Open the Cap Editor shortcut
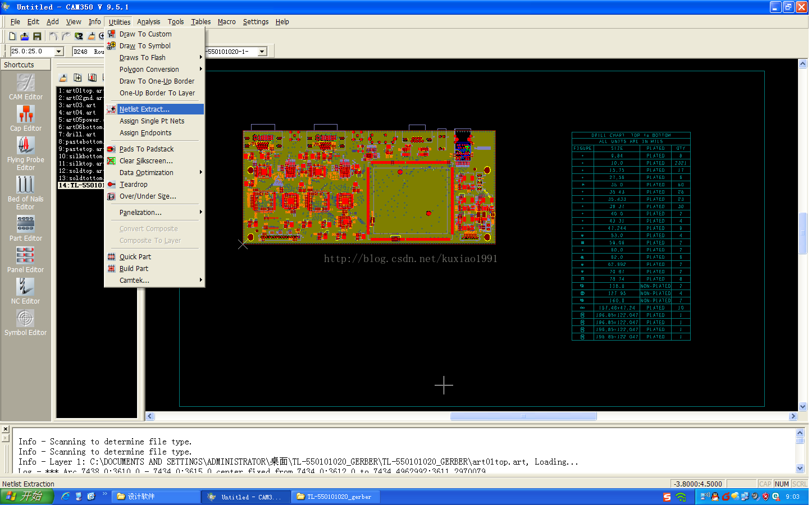This screenshot has height=505, width=812. (x=25, y=115)
